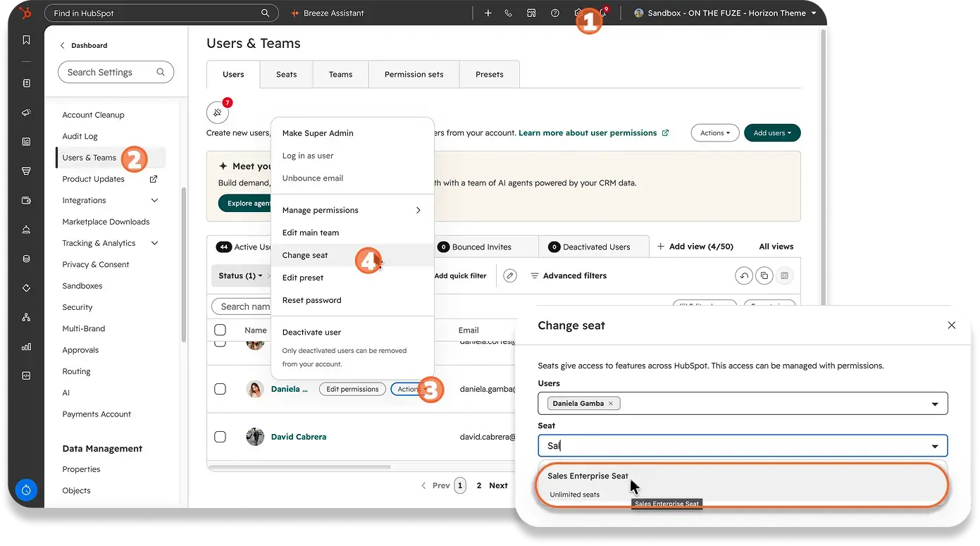
Task: Open Manage permissions submenu
Action: (x=352, y=210)
